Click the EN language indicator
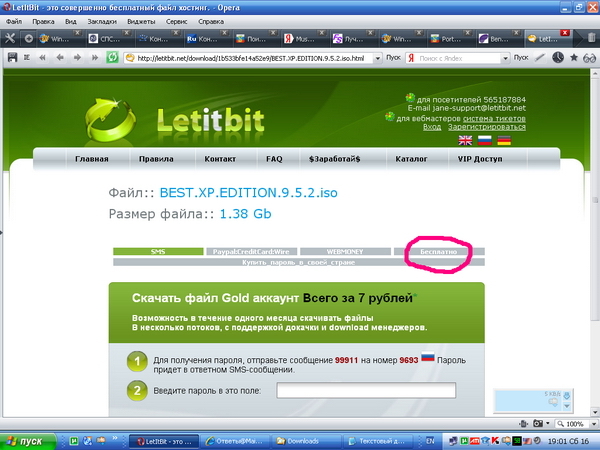The height and width of the screenshot is (450, 600). click(430, 441)
